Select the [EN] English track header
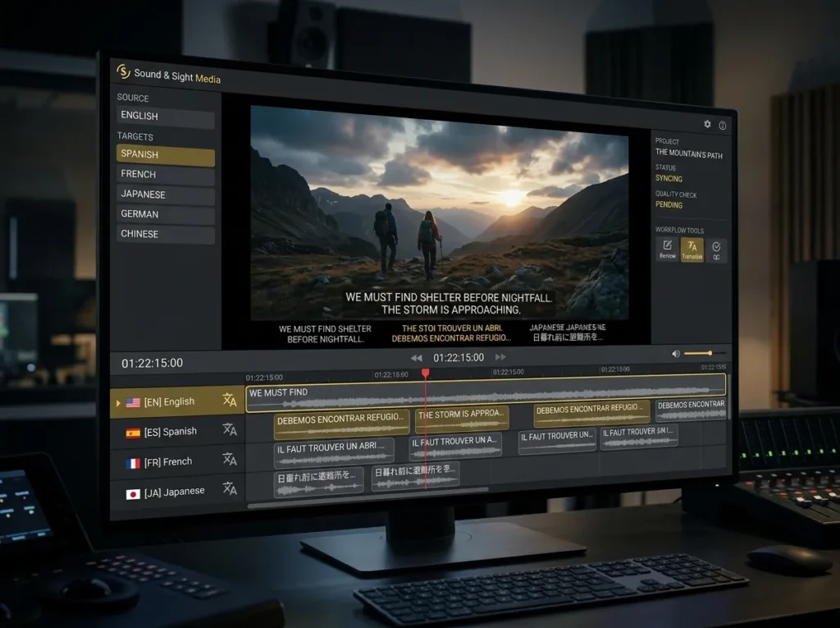The image size is (840, 628). 177,401
